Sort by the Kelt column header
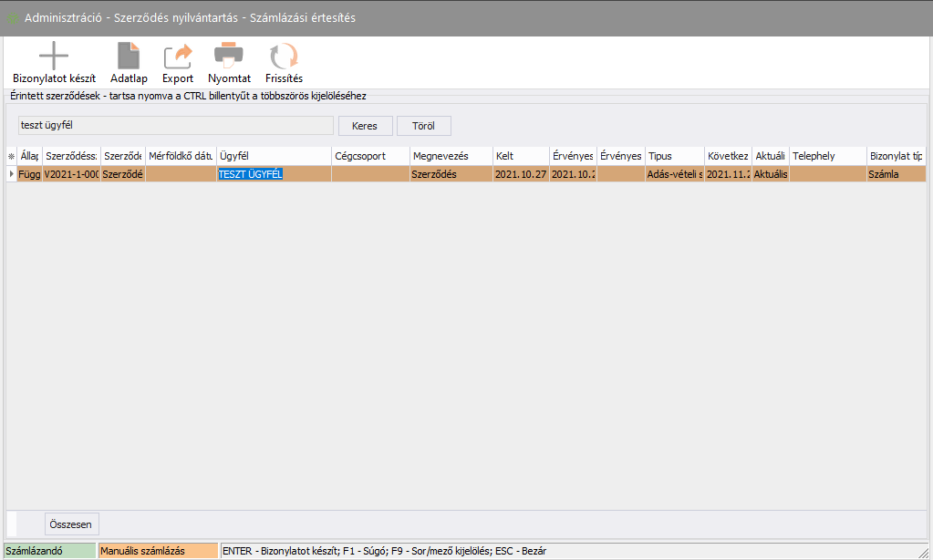This screenshot has width=933, height=560. (520, 156)
